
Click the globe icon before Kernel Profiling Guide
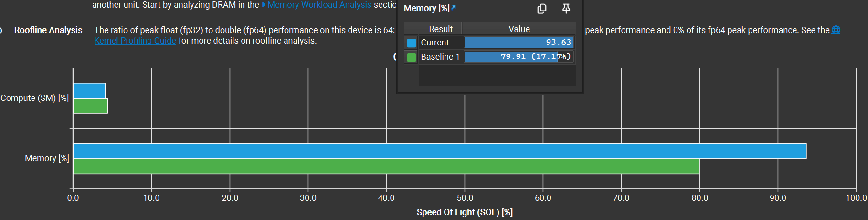[x=836, y=30]
